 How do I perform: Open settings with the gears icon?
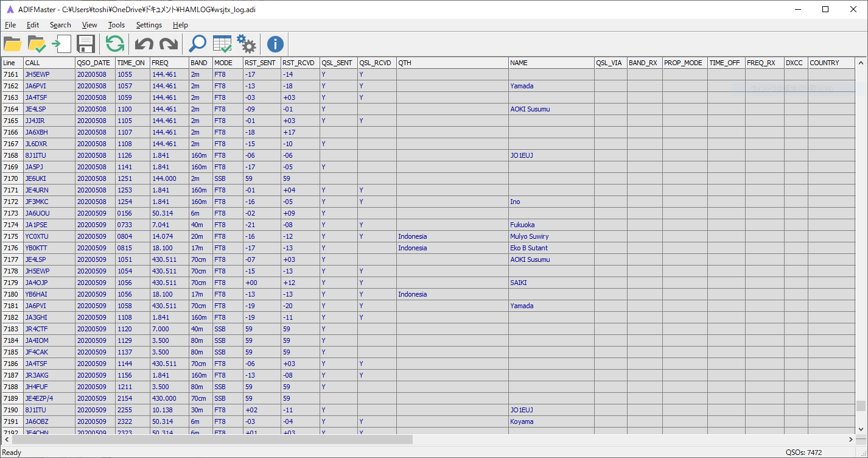[x=247, y=44]
